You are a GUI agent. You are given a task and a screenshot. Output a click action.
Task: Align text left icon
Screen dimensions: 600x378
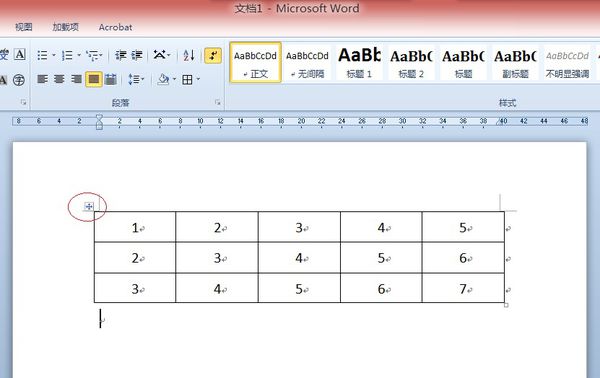[42, 79]
